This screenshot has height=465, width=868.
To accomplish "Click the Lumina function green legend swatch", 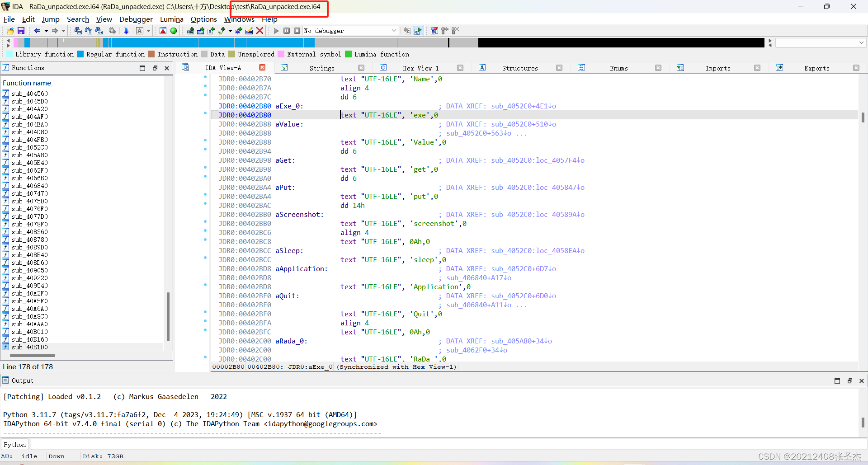I will click(348, 54).
